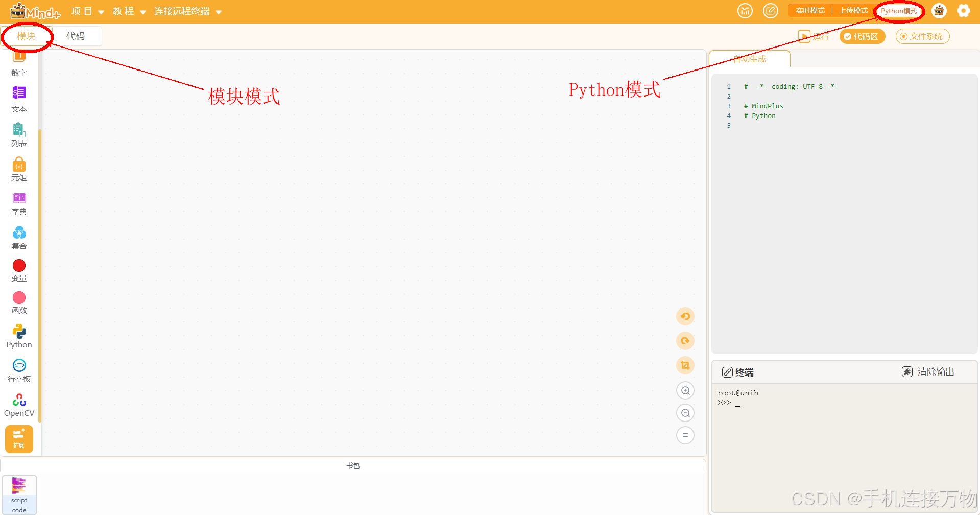Open the 字典 (dictionary) block category
980x515 pixels.
tap(19, 204)
